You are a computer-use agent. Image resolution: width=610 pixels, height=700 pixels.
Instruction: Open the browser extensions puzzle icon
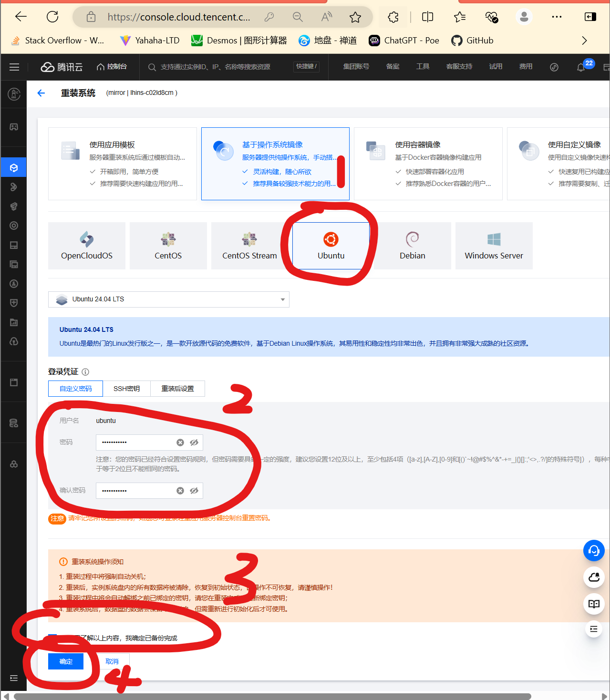click(x=393, y=17)
